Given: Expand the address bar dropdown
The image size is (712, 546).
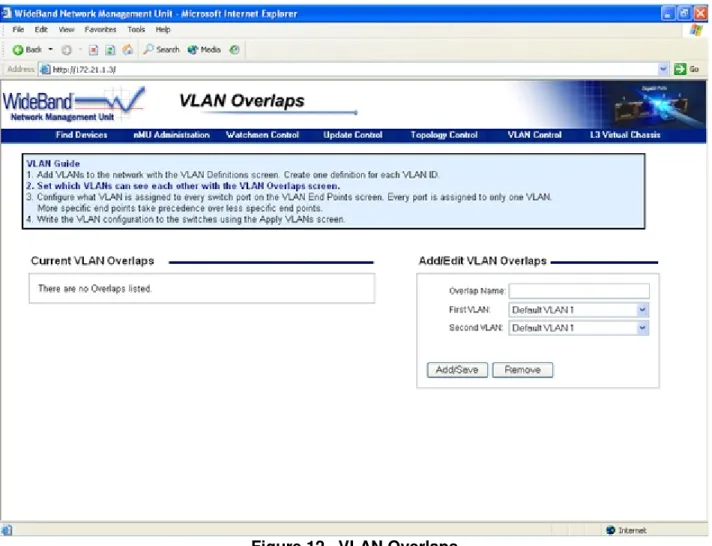Looking at the screenshot, I should 663,69.
